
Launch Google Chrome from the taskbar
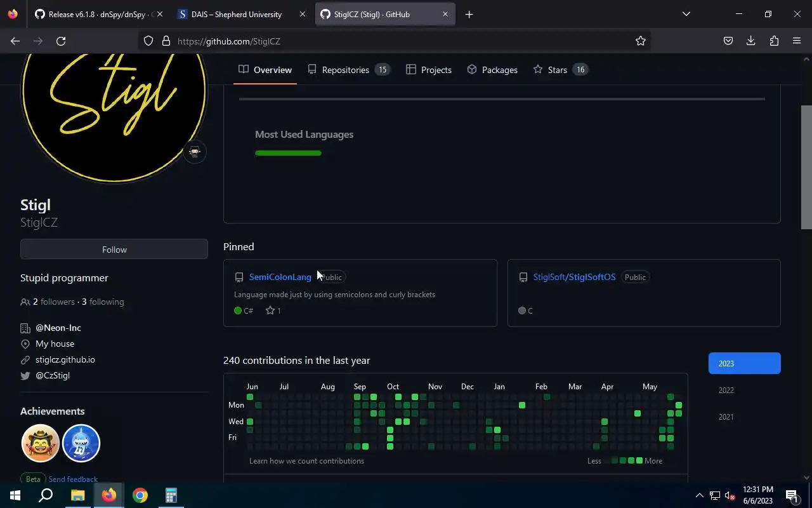coord(140,495)
